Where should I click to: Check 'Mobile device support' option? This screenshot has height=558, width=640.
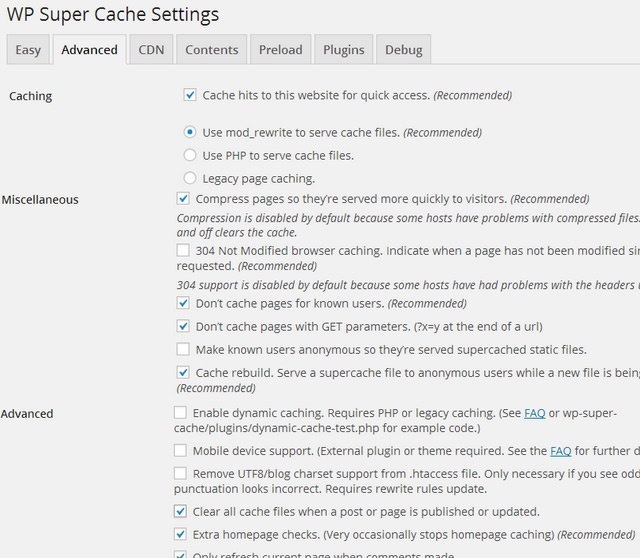pyautogui.click(x=180, y=451)
